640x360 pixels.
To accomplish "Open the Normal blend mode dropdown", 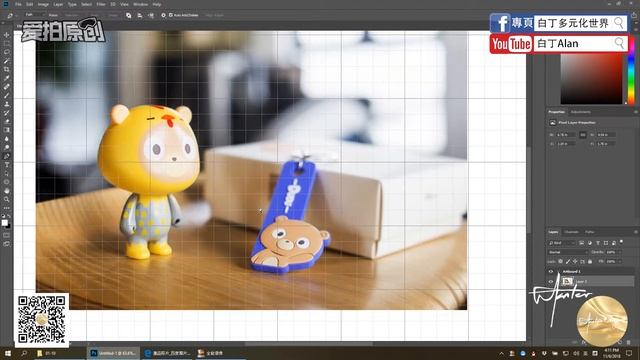I will 567,252.
